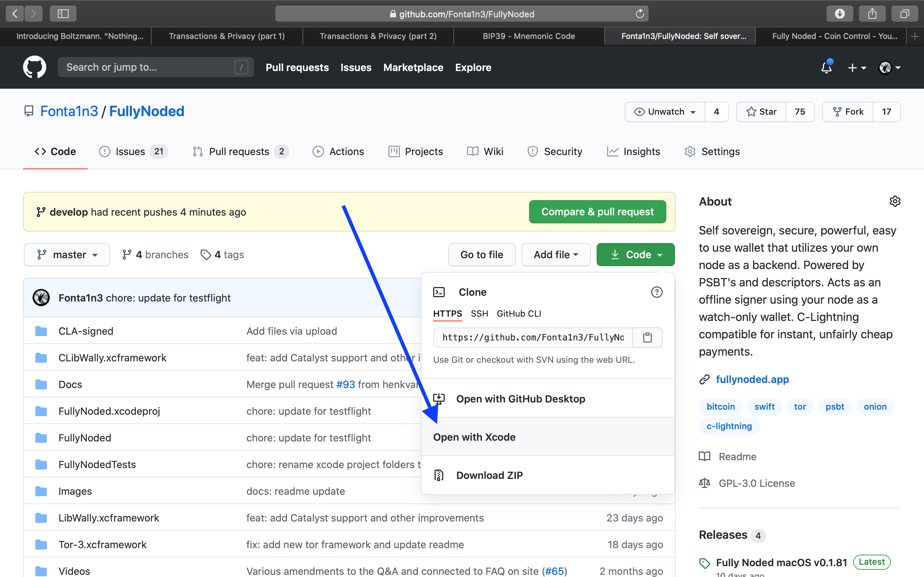
Task: Open the notifications bell
Action: pos(827,67)
